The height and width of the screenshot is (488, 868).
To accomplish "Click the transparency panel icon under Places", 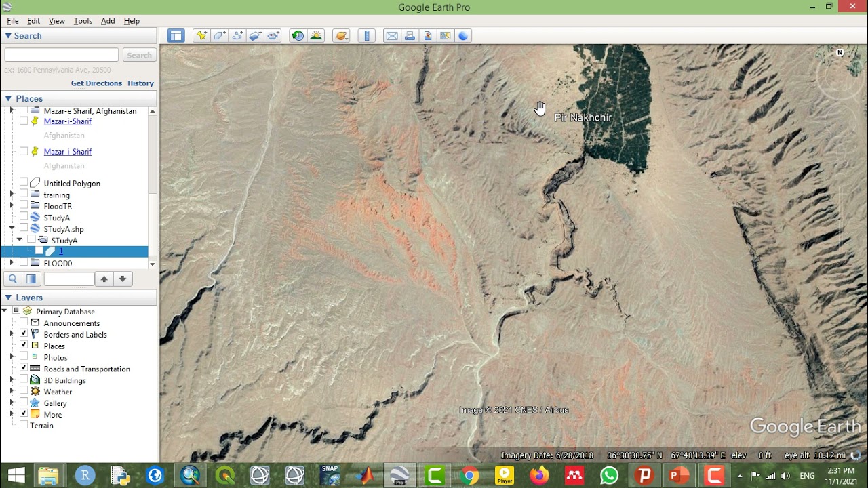I will pos(31,279).
